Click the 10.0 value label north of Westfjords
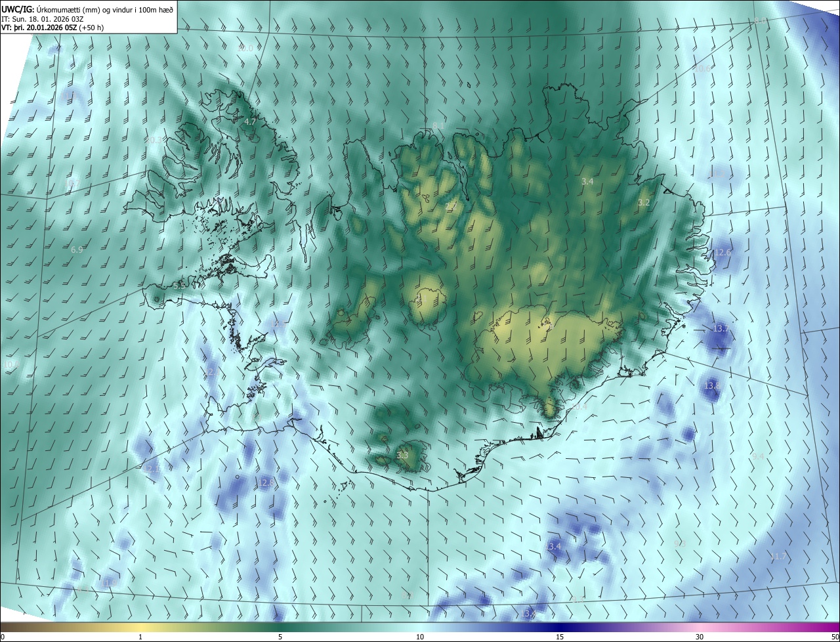The image size is (840, 642). (x=245, y=49)
